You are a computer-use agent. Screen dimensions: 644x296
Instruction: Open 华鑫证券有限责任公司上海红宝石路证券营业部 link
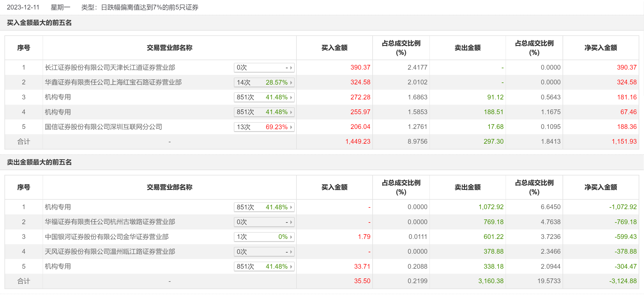click(x=113, y=82)
